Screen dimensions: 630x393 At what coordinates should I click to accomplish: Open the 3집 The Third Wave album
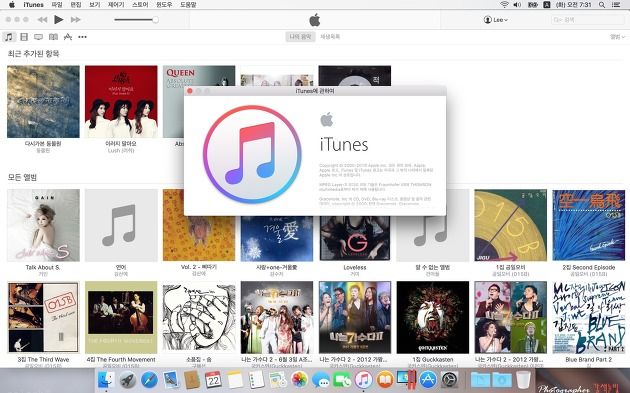tap(43, 317)
